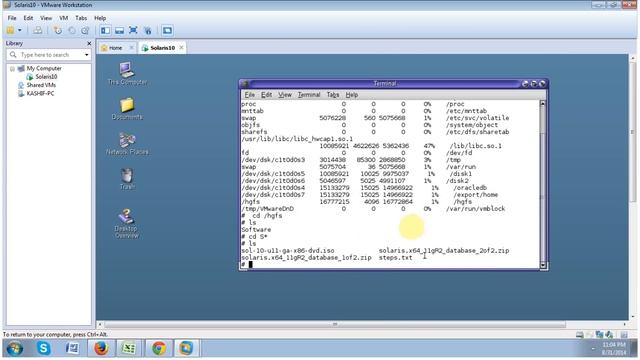Take a snapshot of this virtual machine

click(x=58, y=30)
